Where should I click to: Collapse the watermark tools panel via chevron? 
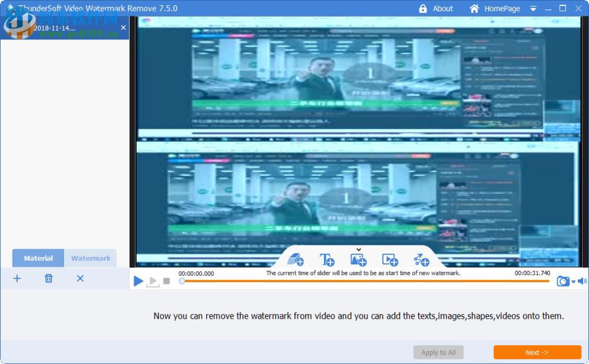click(x=358, y=249)
